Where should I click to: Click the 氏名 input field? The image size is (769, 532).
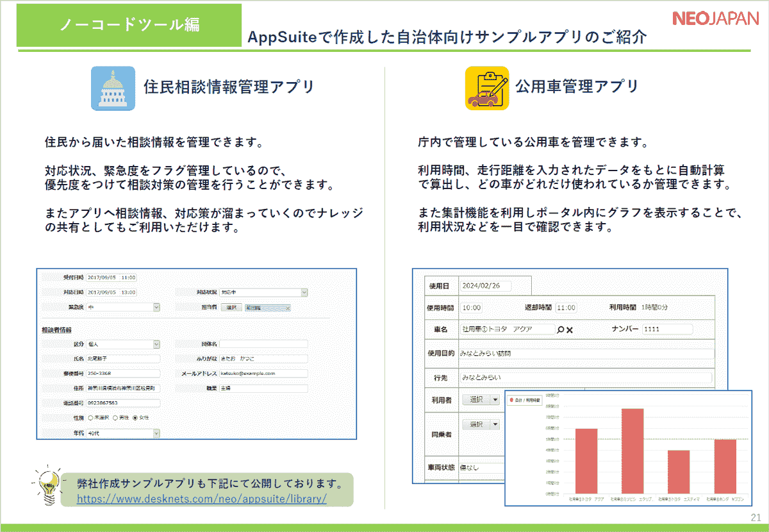[124, 359]
